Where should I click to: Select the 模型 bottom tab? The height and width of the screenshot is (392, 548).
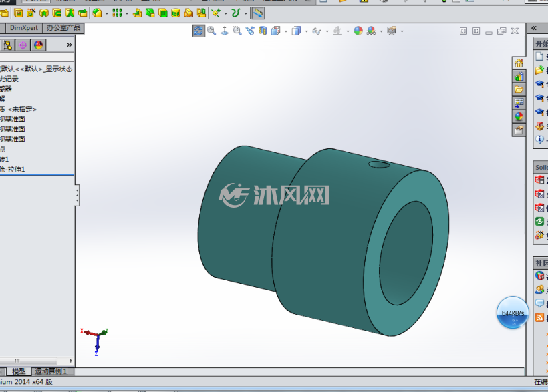[x=18, y=371]
